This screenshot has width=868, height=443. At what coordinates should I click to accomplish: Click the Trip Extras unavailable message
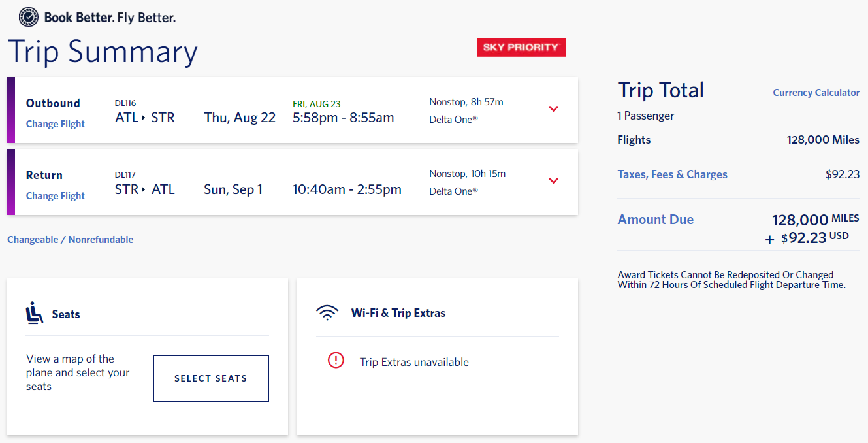[414, 362]
